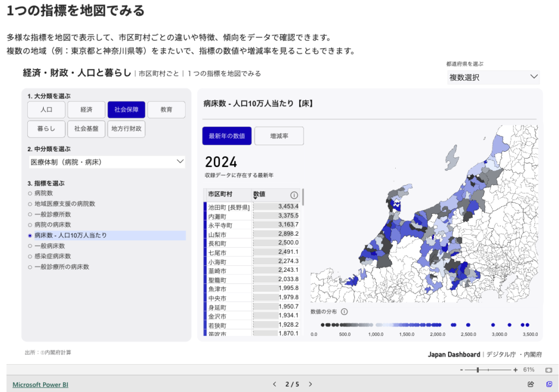Choose the 感染症病床数 radio option

click(53, 256)
